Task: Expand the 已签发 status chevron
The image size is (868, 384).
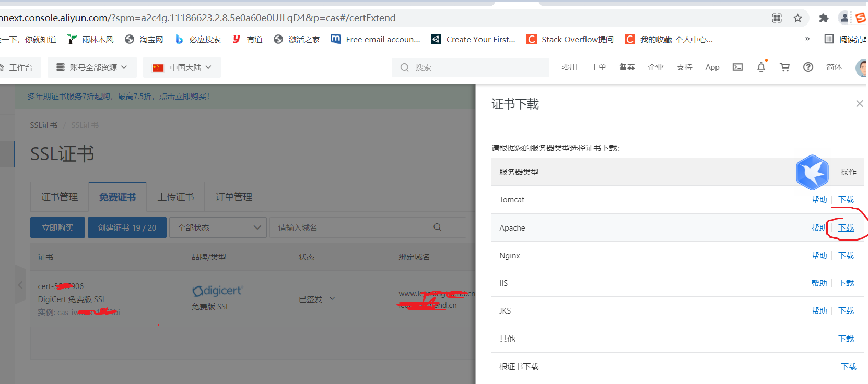Action: click(332, 299)
